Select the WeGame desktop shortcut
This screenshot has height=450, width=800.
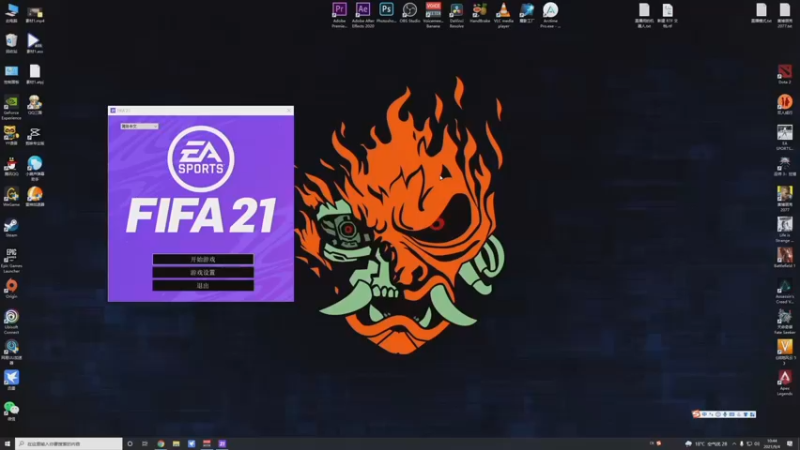11,196
